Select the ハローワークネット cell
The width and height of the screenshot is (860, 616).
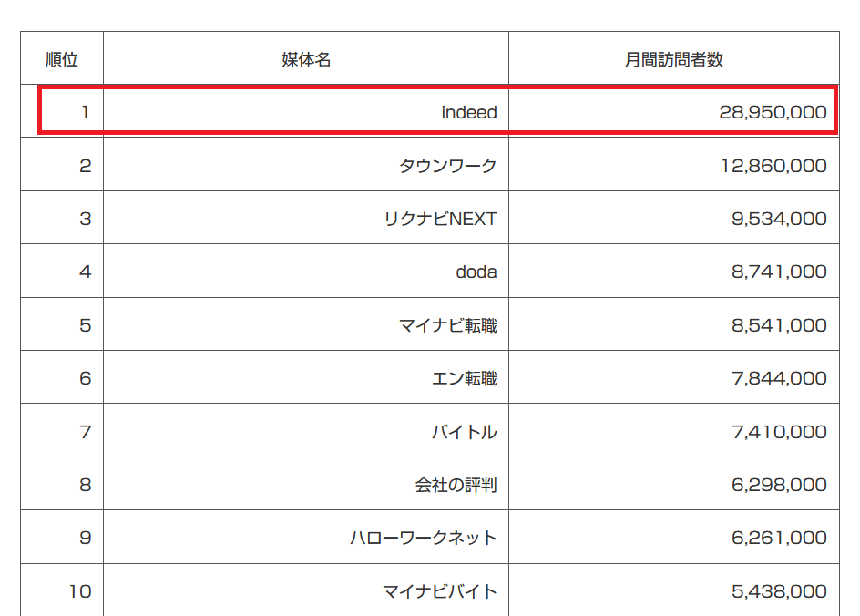click(306, 537)
